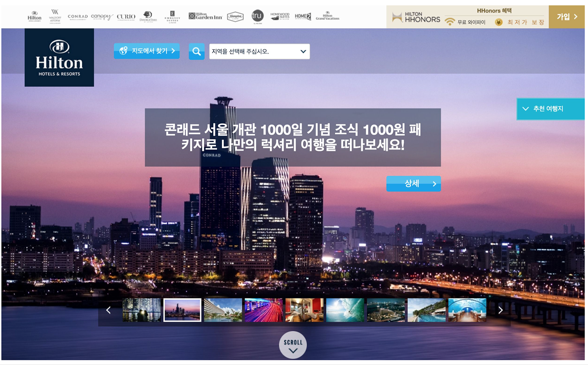Open the Waldorf Astoria brand logo
Image resolution: width=588 pixels, height=365 pixels.
55,16
